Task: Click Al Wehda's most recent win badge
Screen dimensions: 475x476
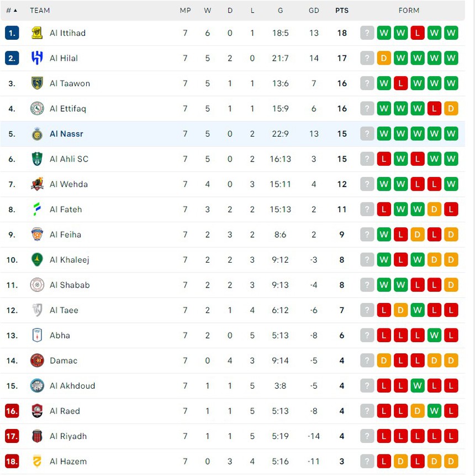Action: 451,184
